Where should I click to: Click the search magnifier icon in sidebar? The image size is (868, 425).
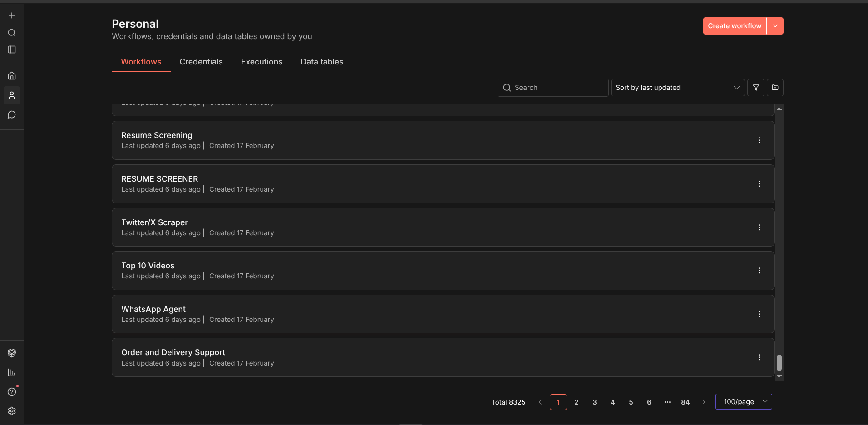11,32
